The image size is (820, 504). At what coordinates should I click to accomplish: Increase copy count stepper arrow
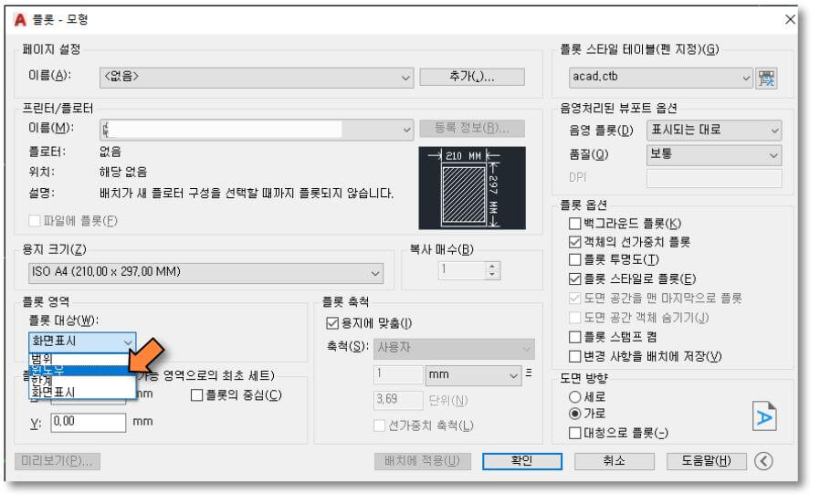492,266
